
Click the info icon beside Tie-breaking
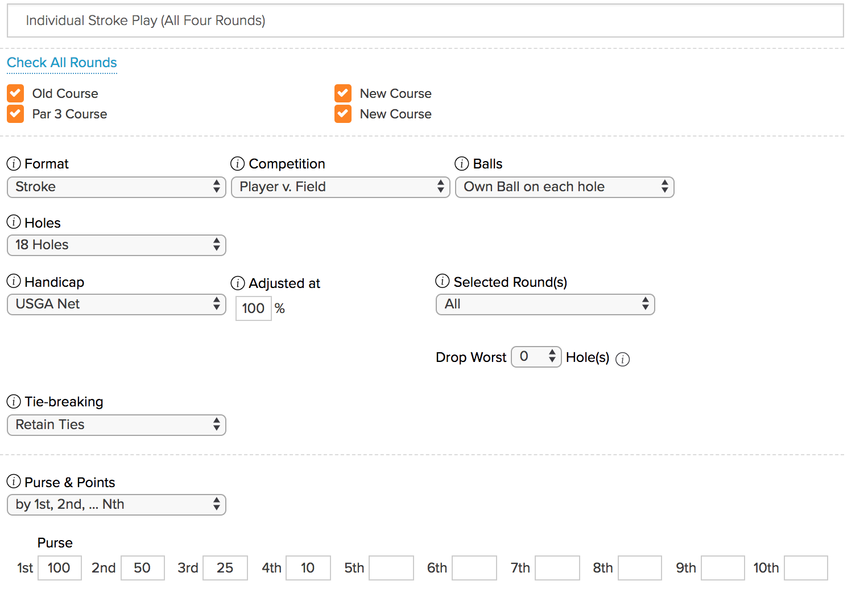(x=14, y=402)
